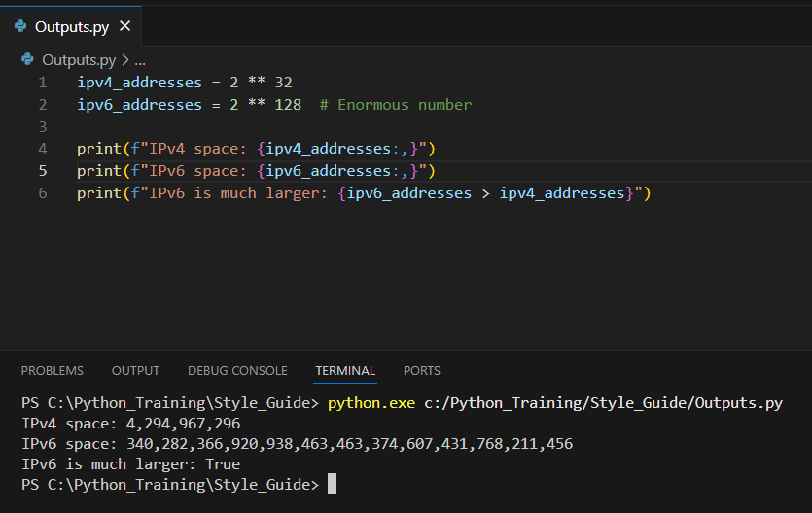The width and height of the screenshot is (812, 513).
Task: Click 'IPv6 is much larger: True' output
Action: 130,464
